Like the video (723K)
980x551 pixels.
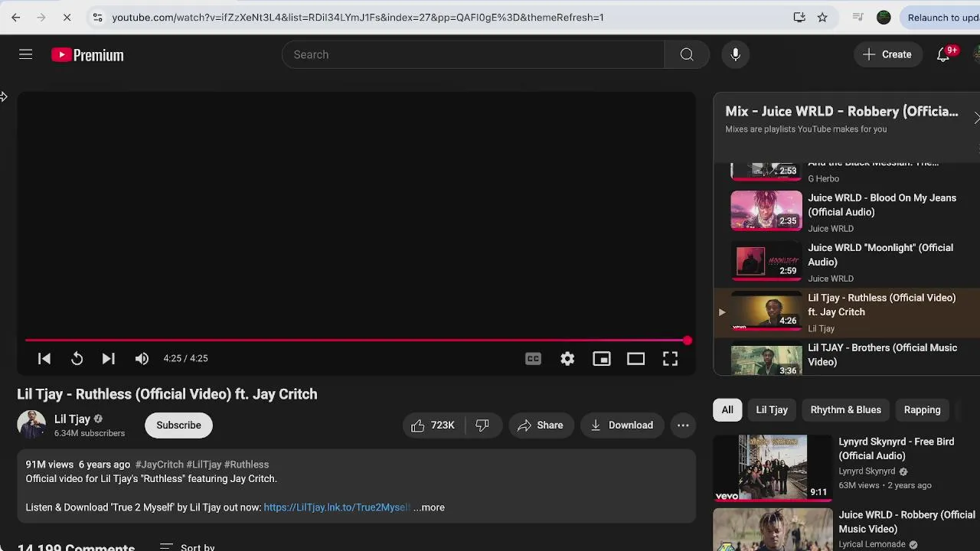pyautogui.click(x=433, y=425)
